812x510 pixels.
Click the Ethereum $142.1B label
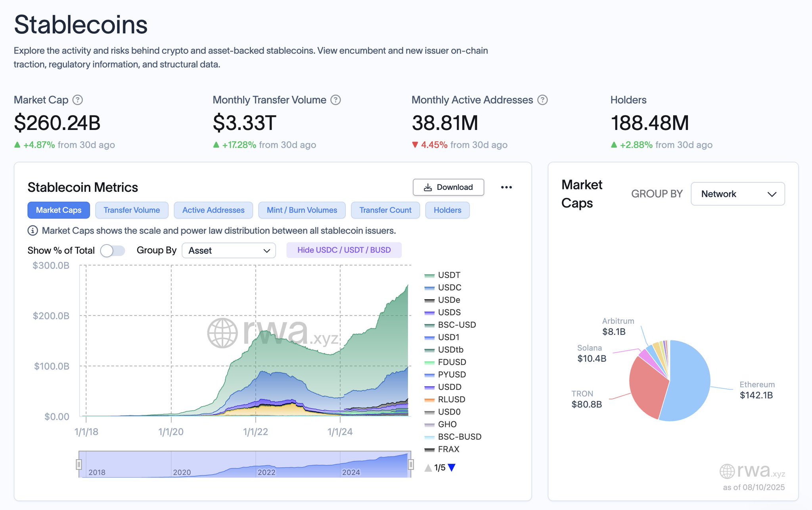757,390
